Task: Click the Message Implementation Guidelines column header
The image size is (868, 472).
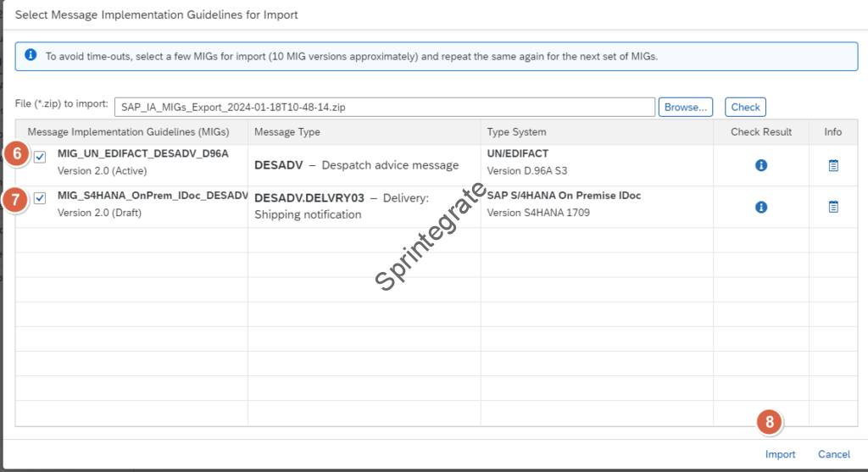Action: point(128,132)
